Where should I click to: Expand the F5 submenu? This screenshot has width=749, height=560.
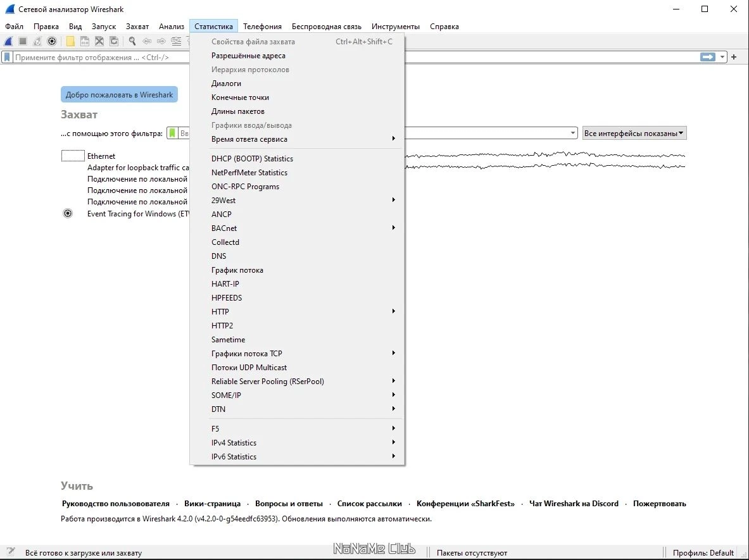point(297,429)
